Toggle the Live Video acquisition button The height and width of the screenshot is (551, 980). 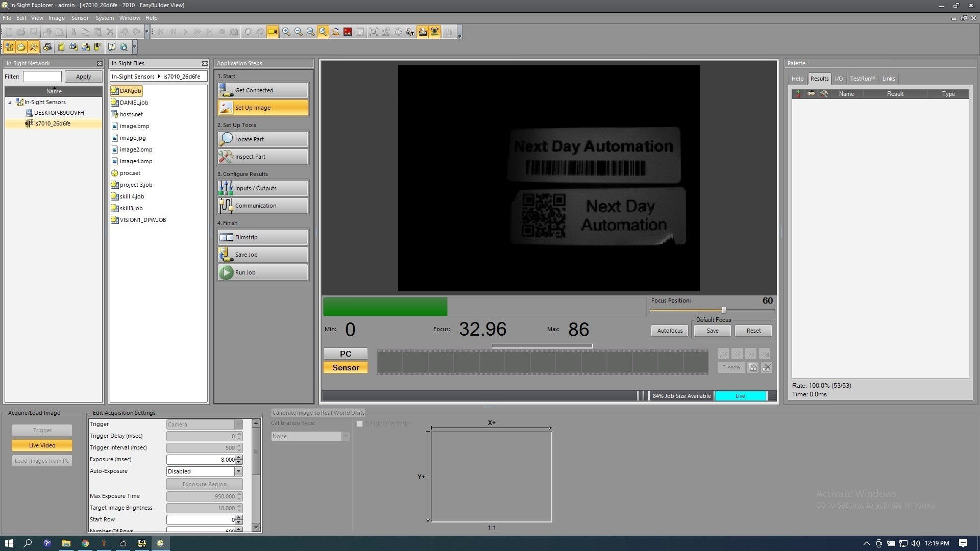42,445
